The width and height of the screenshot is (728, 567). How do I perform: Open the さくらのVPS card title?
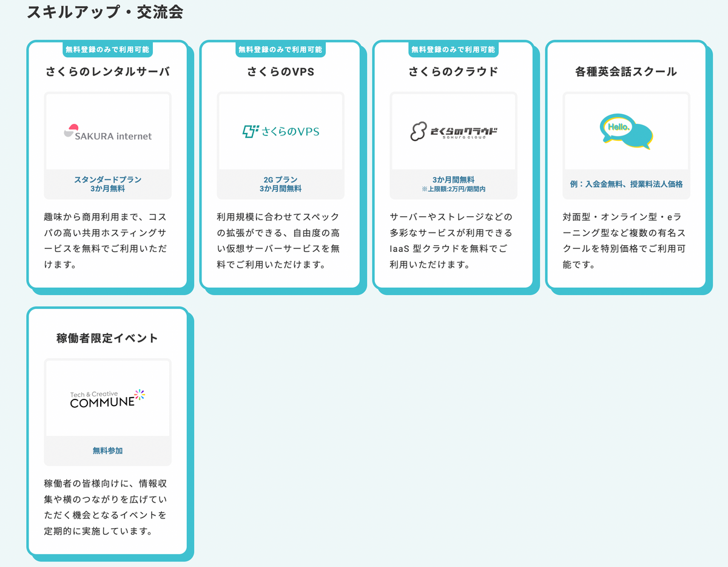click(x=280, y=72)
